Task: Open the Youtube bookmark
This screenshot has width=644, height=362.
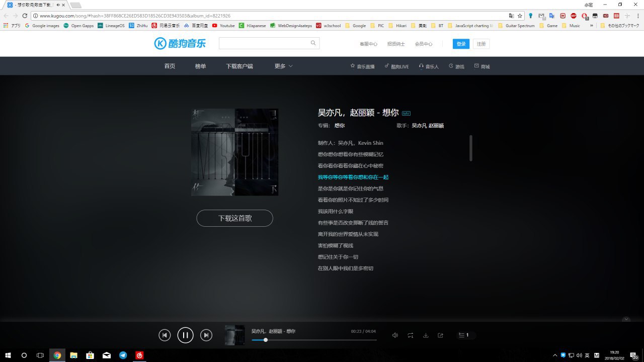Action: pyautogui.click(x=223, y=26)
